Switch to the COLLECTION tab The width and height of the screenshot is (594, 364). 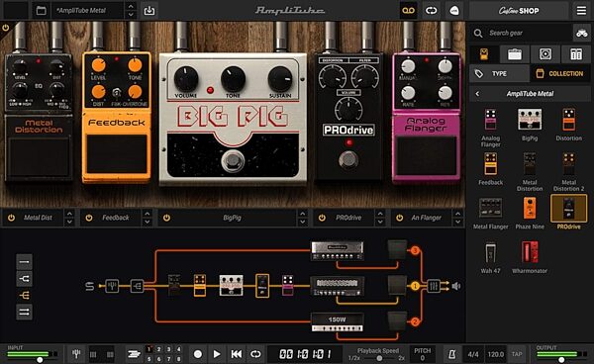[560, 73]
